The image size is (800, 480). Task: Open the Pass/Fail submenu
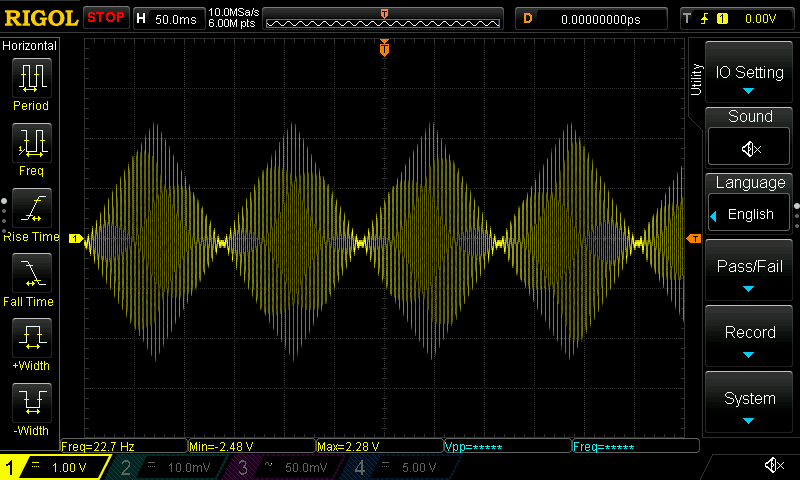click(x=749, y=270)
